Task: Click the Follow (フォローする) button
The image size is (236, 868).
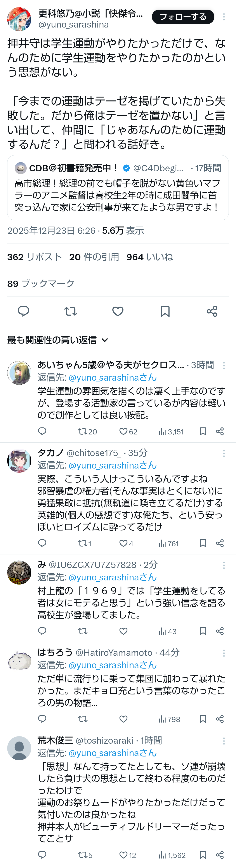Action: point(183,17)
